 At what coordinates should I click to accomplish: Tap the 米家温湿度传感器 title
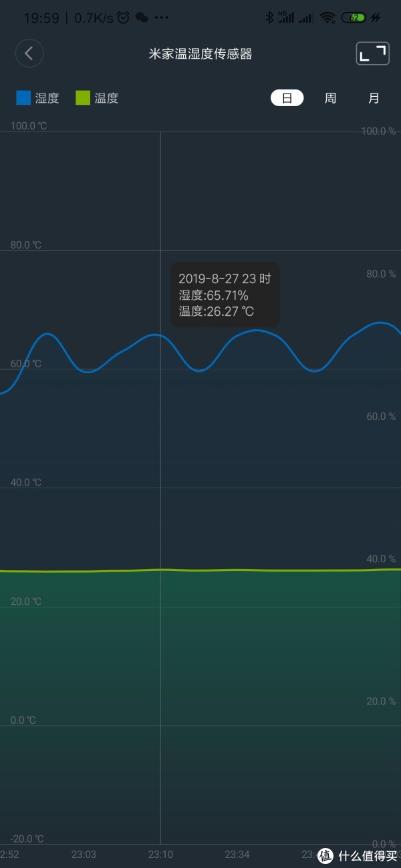click(x=200, y=54)
